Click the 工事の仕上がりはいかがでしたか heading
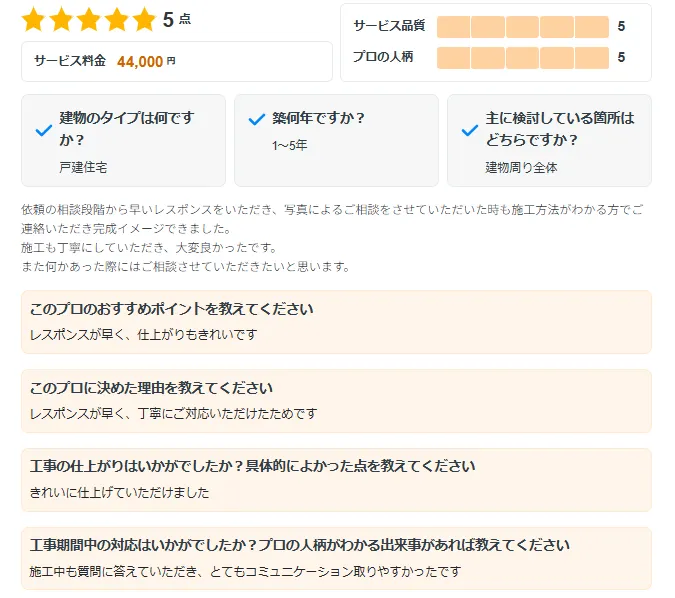This screenshot has height=598, width=675. pos(252,466)
